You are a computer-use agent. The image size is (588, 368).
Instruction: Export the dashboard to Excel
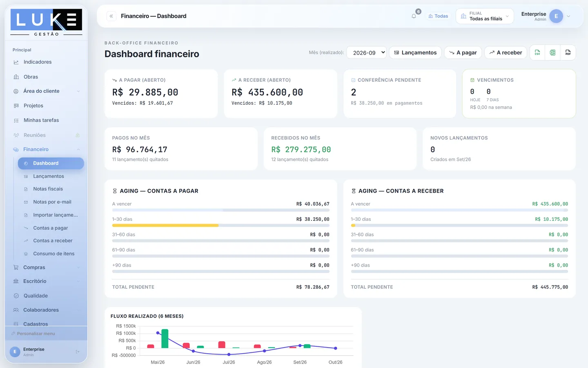point(552,53)
